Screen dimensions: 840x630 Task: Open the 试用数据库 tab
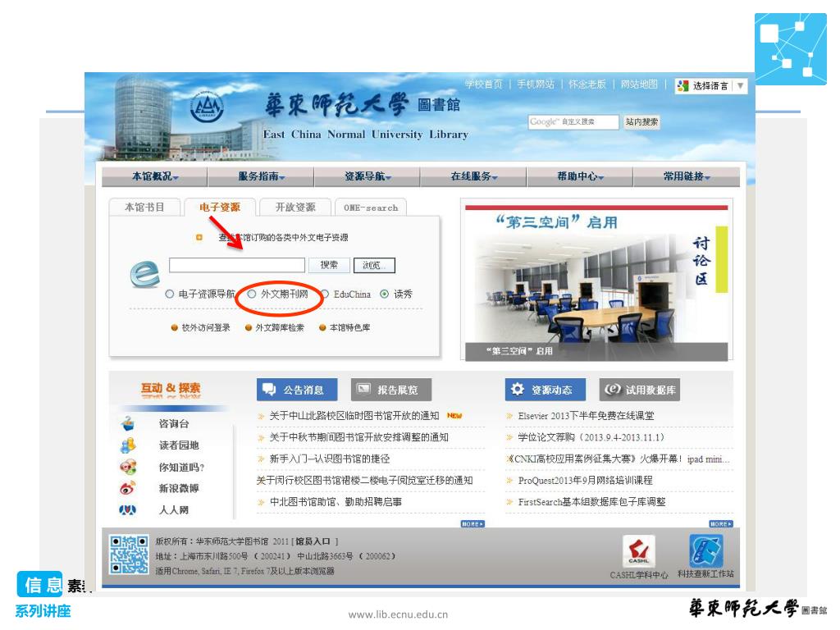click(640, 390)
